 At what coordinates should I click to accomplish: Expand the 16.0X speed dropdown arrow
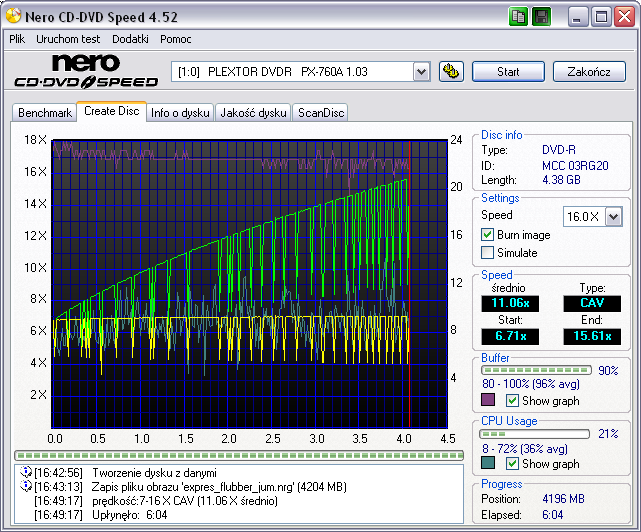(x=613, y=217)
